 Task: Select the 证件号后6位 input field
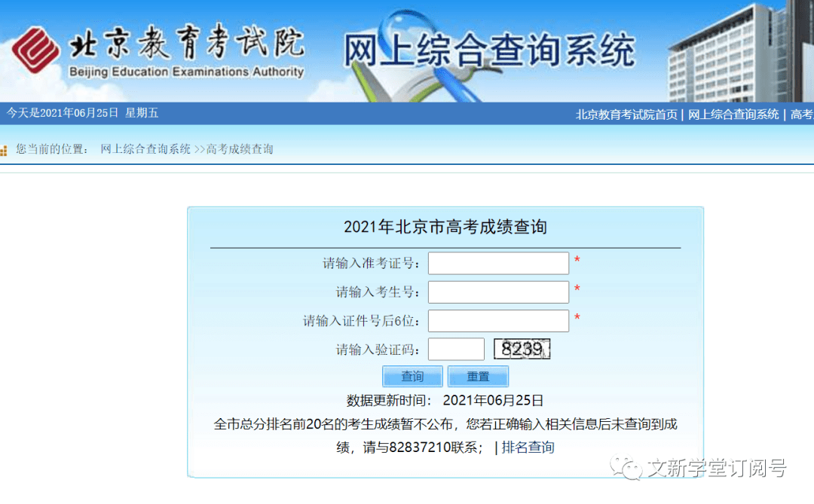498,320
